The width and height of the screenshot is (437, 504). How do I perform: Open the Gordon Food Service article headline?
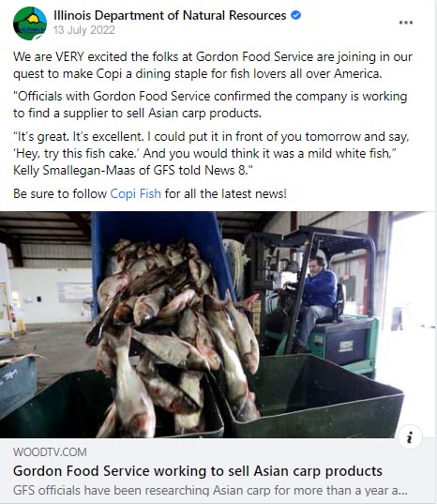[x=198, y=471]
